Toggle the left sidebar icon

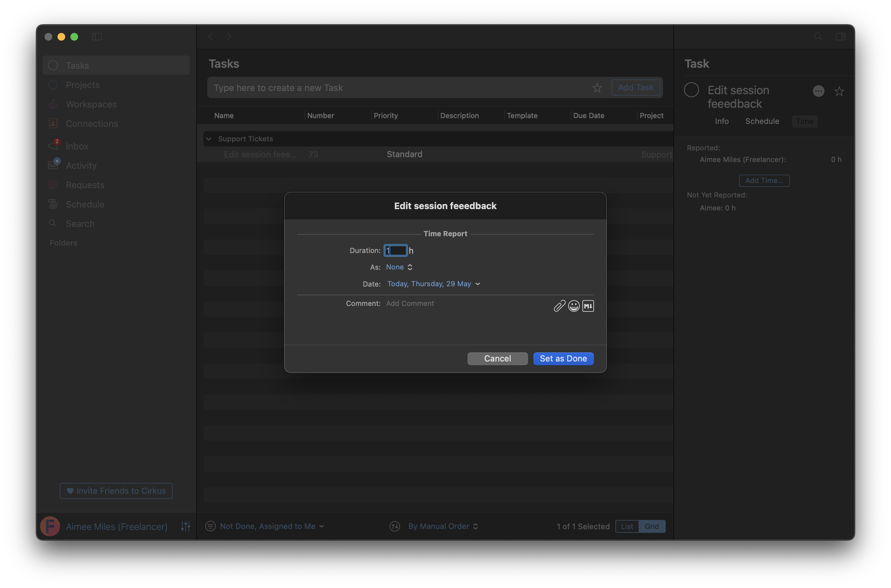97,36
